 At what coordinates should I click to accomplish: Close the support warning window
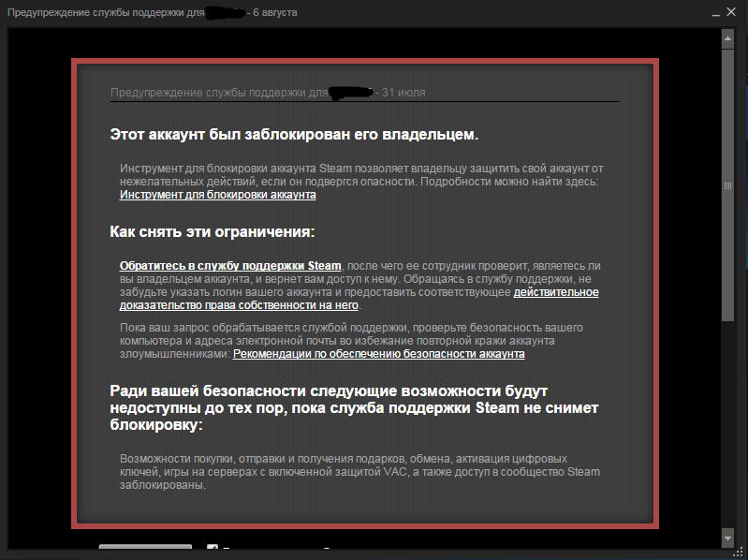(x=731, y=12)
